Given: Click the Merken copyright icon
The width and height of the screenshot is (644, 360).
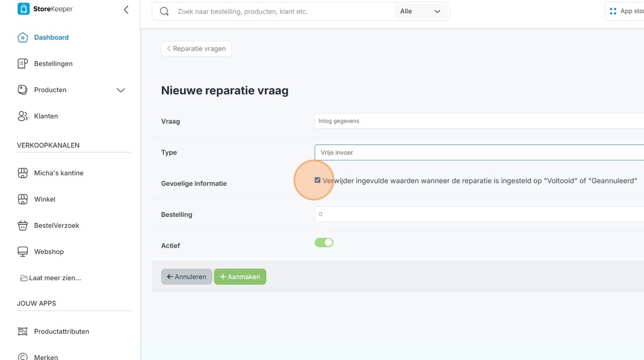Looking at the screenshot, I should click(x=22, y=357).
